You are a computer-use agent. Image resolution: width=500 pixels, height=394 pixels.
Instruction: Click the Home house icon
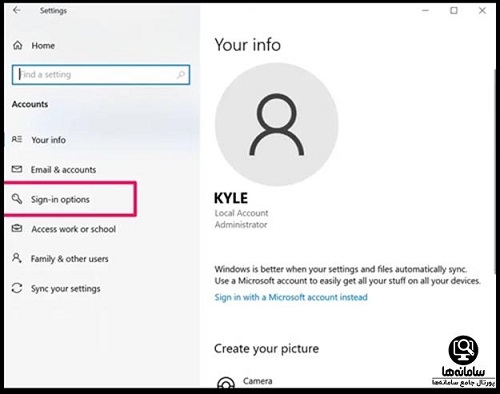tap(18, 45)
